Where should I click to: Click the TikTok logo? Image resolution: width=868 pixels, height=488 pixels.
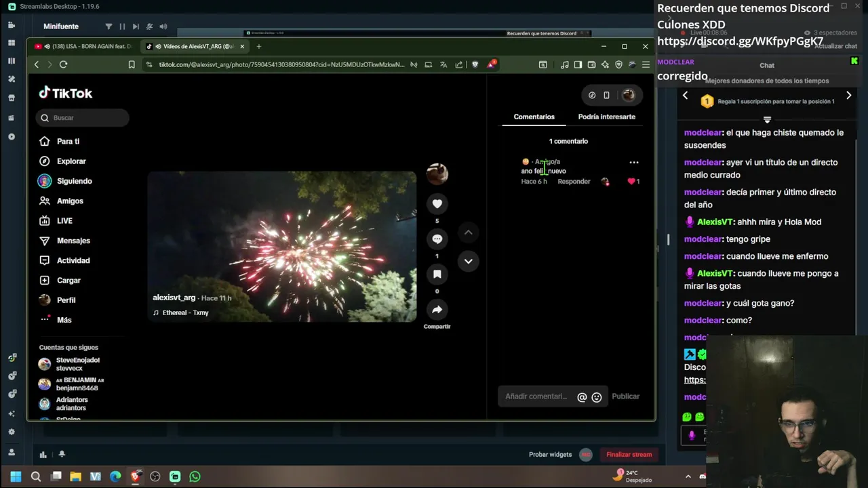click(66, 93)
